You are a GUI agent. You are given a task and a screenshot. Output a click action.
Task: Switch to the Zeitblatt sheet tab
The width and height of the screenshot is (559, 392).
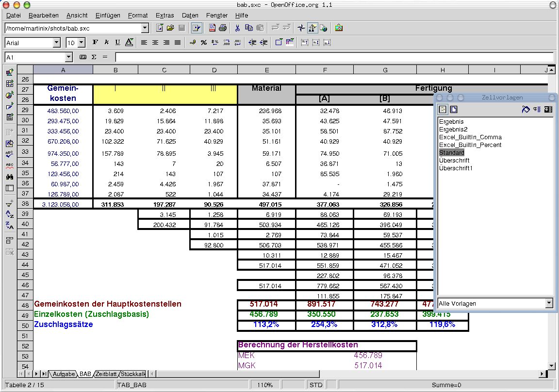[106, 374]
